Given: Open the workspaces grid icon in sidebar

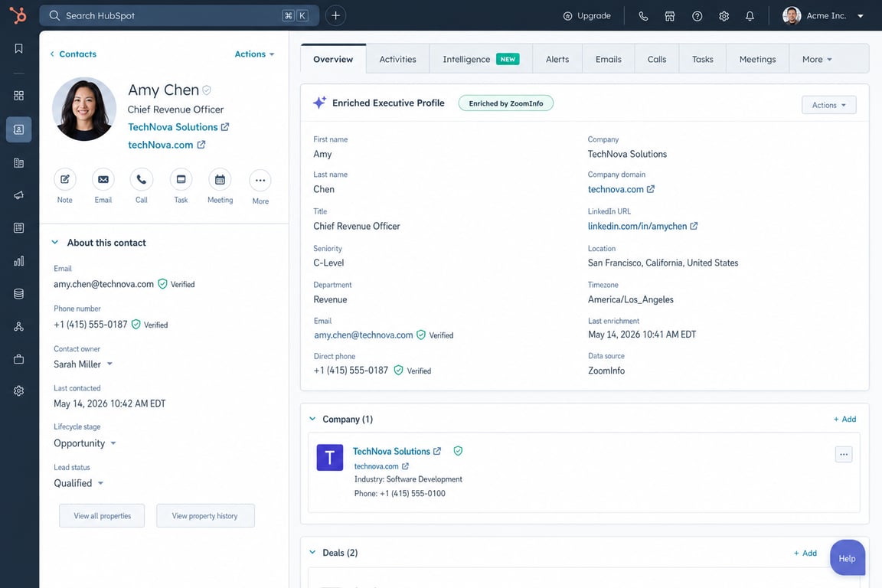Looking at the screenshot, I should point(18,96).
